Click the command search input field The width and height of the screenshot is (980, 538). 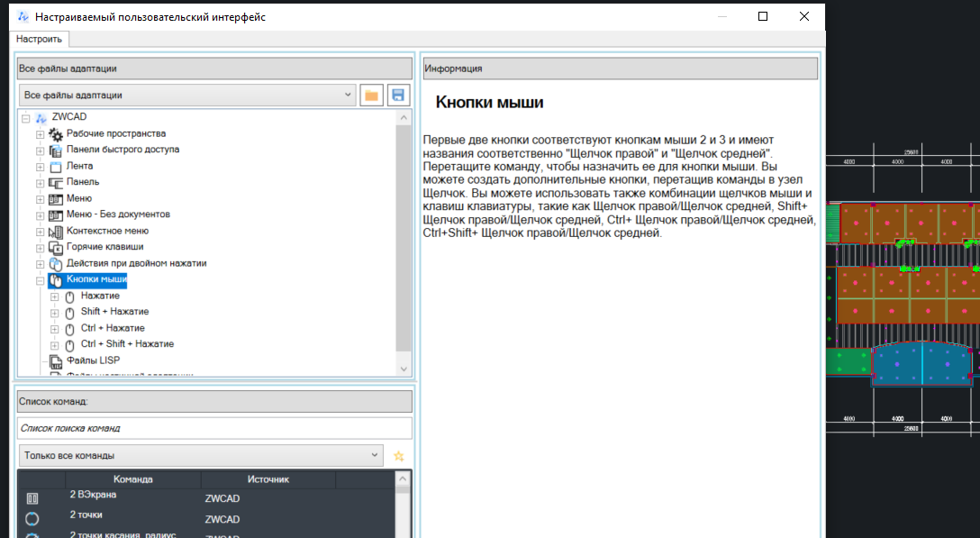click(214, 428)
